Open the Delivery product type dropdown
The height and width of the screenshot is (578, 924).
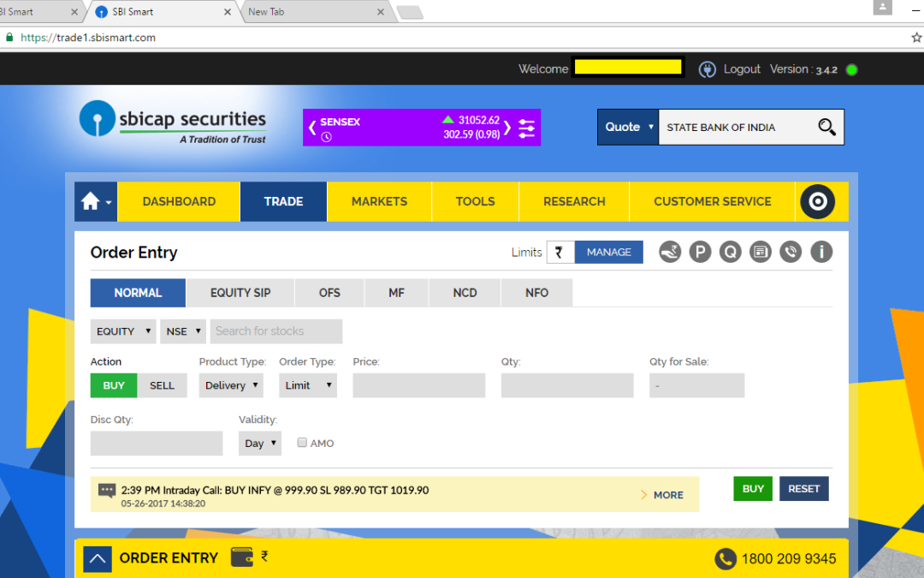click(x=231, y=385)
